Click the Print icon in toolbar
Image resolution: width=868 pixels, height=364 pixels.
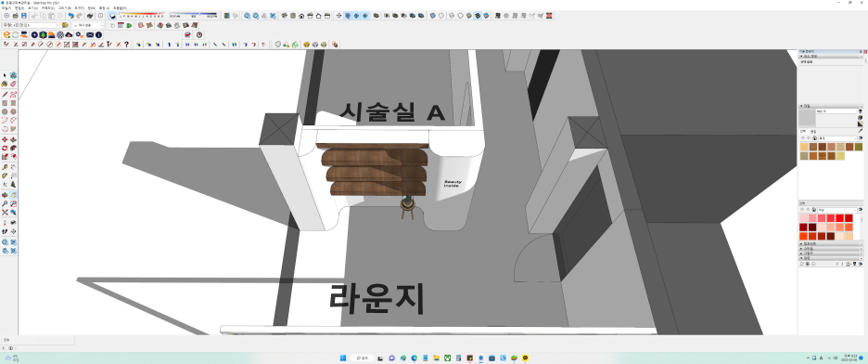[x=89, y=16]
